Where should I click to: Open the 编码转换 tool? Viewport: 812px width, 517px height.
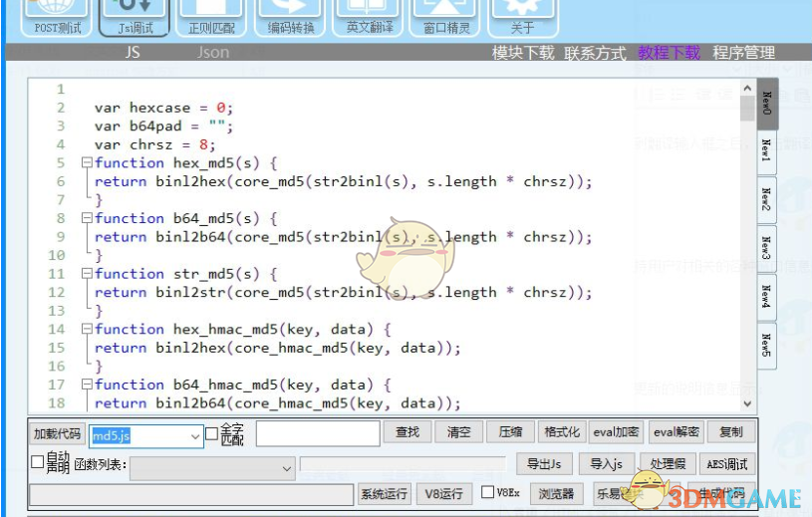pyautogui.click(x=291, y=18)
